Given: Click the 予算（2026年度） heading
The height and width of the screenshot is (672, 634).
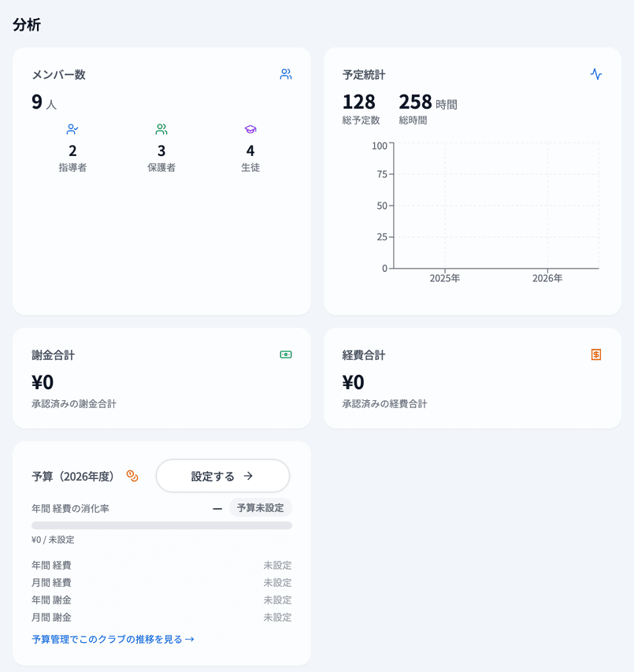Looking at the screenshot, I should tap(72, 476).
